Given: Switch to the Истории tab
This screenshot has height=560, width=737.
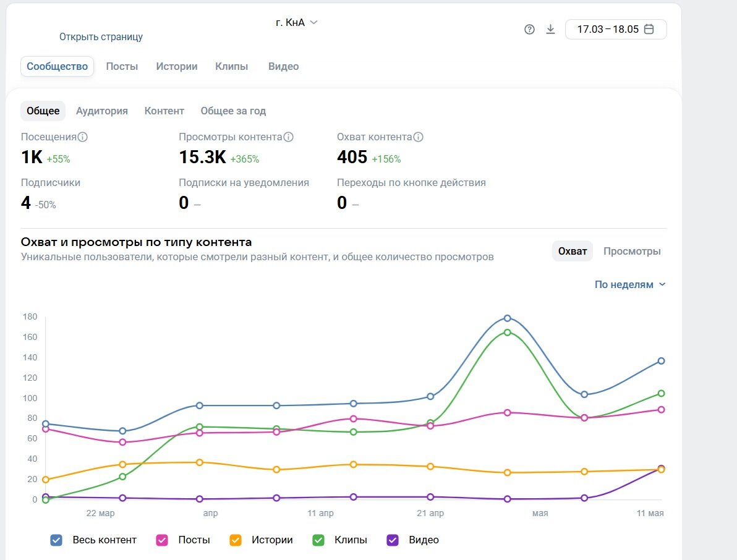Looking at the screenshot, I should tap(177, 66).
